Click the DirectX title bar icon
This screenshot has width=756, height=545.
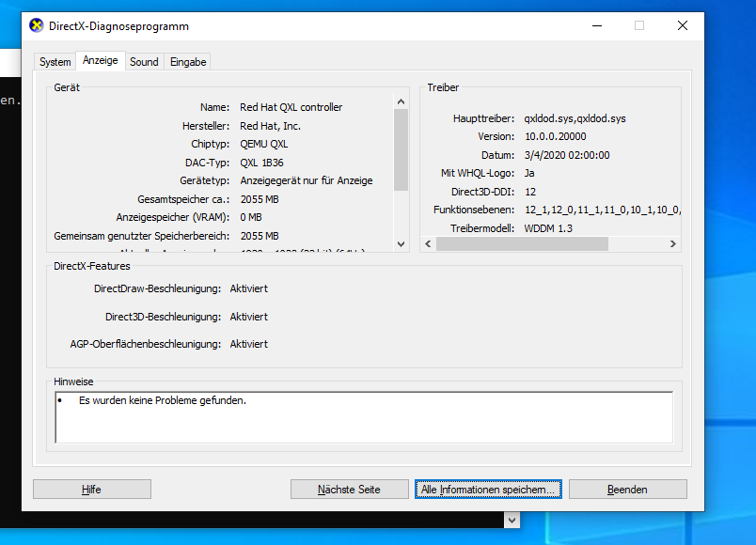point(36,25)
